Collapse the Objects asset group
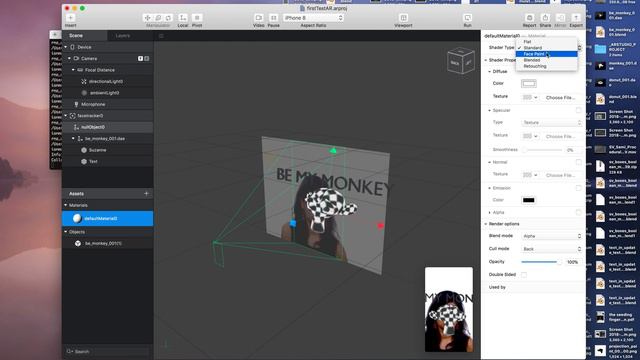This screenshot has width=640, height=360. (x=66, y=231)
